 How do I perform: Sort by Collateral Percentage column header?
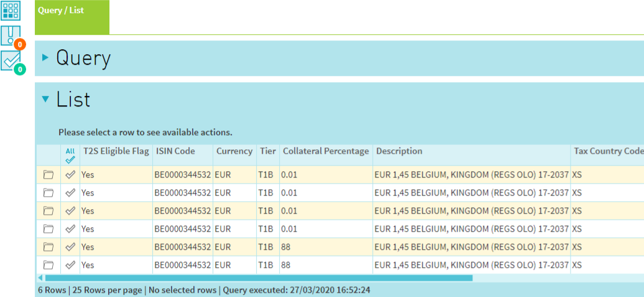(x=325, y=151)
